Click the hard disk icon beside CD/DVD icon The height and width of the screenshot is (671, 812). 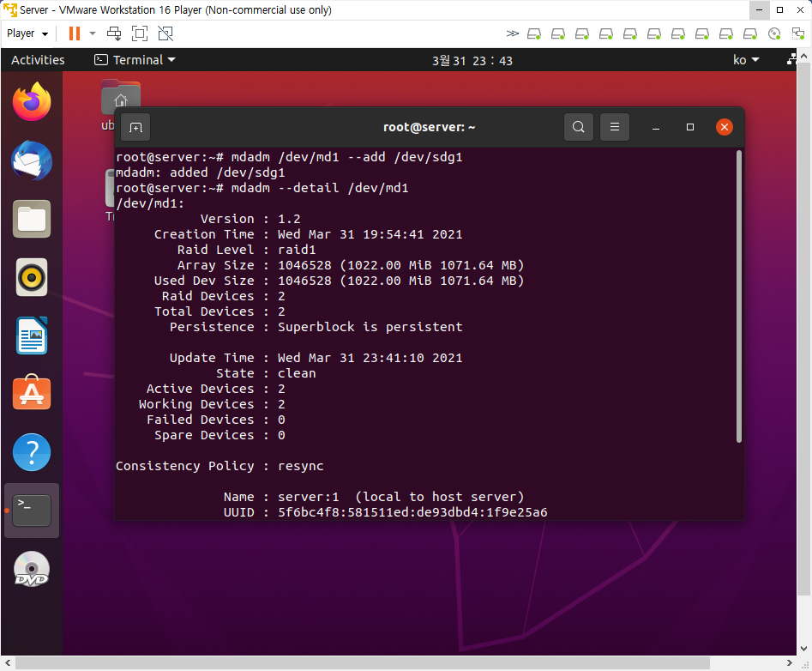(750, 34)
